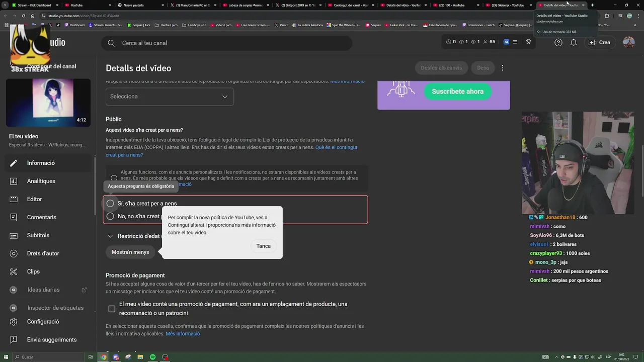Open Informació pencil icon in sidebar
This screenshot has width=644, height=362.
point(14,163)
